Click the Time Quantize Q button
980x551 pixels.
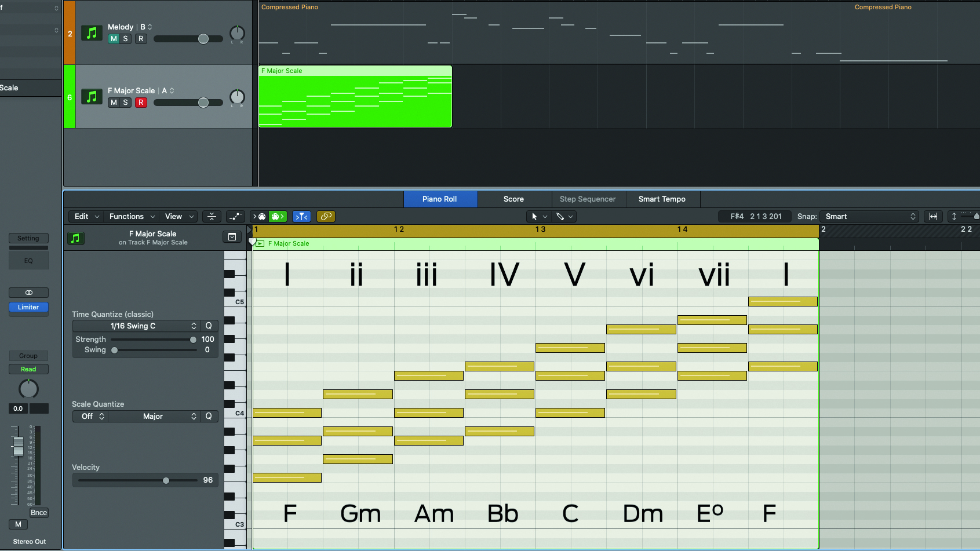[209, 326]
